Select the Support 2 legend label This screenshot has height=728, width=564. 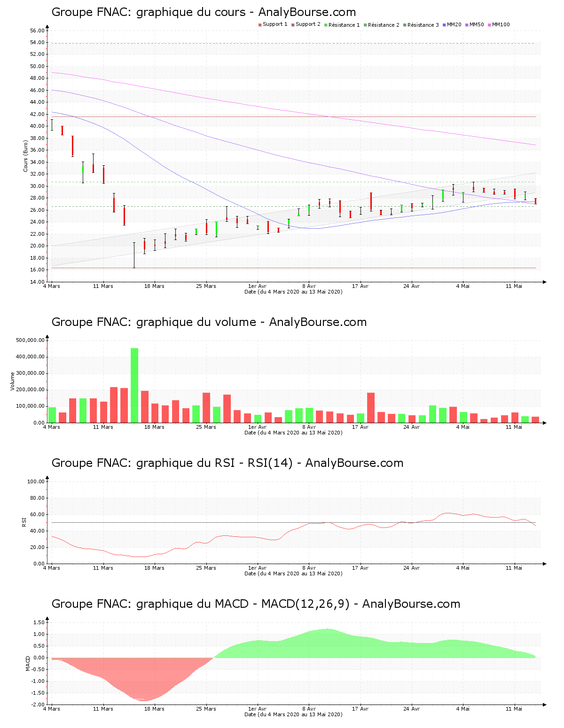click(x=308, y=24)
